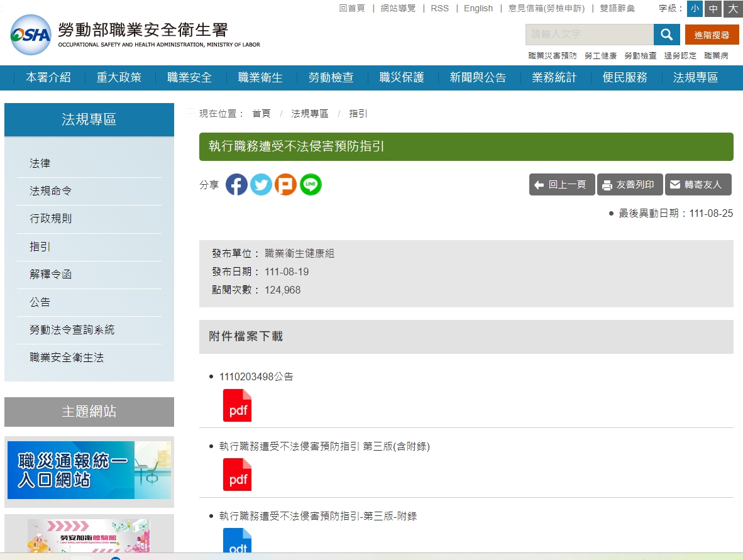Open the 職災通報統一入口網站 banner
Screen dimensions: 743x560
pos(89,470)
